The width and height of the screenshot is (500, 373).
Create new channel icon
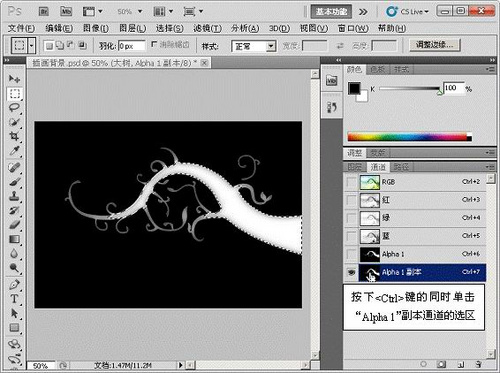tap(461, 364)
